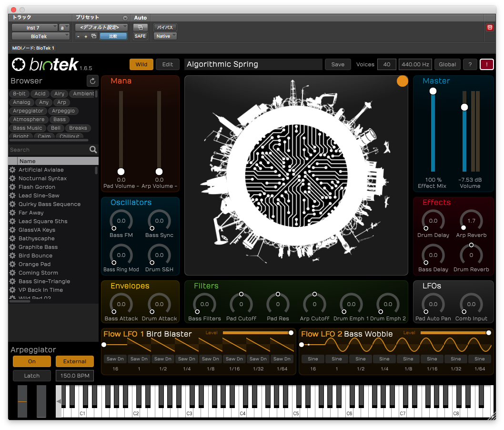Toggle the Ambient tag filter
The height and width of the screenshot is (430, 504).
(x=83, y=93)
